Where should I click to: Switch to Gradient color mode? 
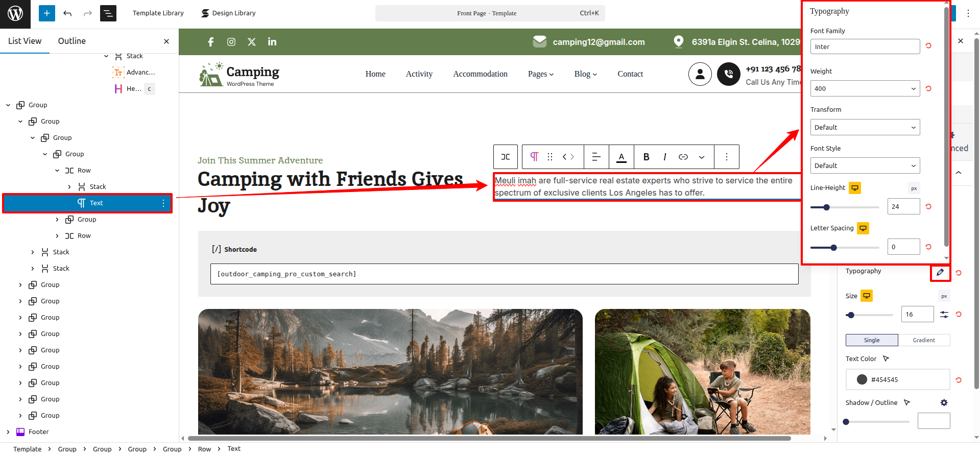(x=924, y=340)
